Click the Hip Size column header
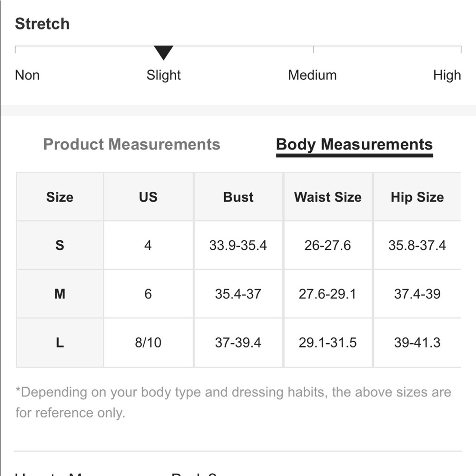Screen dimensions: 476x476 tap(417, 198)
